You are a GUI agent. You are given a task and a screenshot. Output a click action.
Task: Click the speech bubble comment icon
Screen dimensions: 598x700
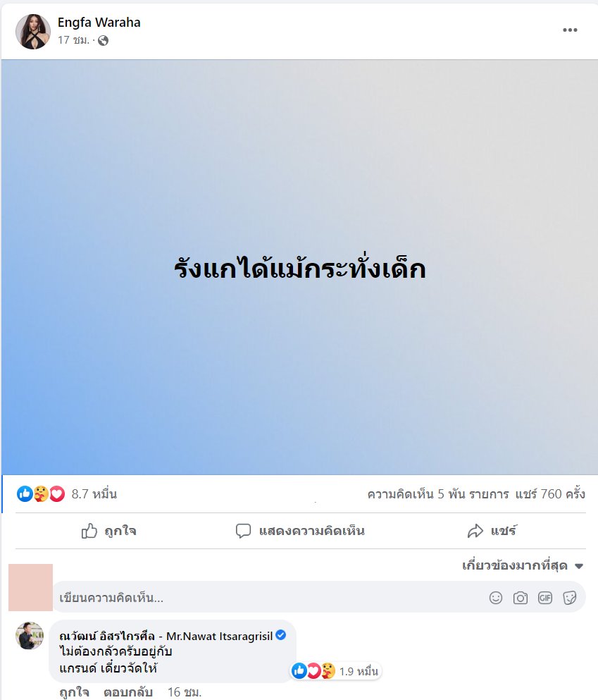[243, 531]
